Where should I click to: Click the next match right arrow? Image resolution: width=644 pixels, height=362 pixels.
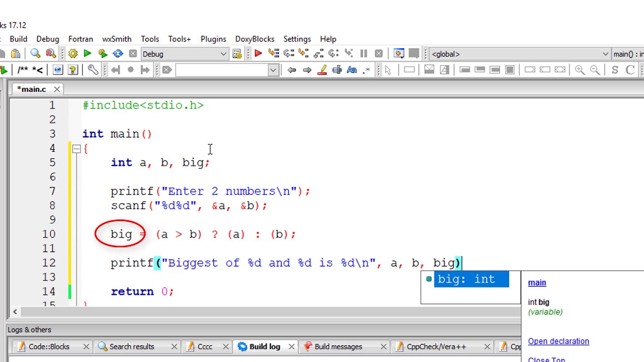point(306,70)
